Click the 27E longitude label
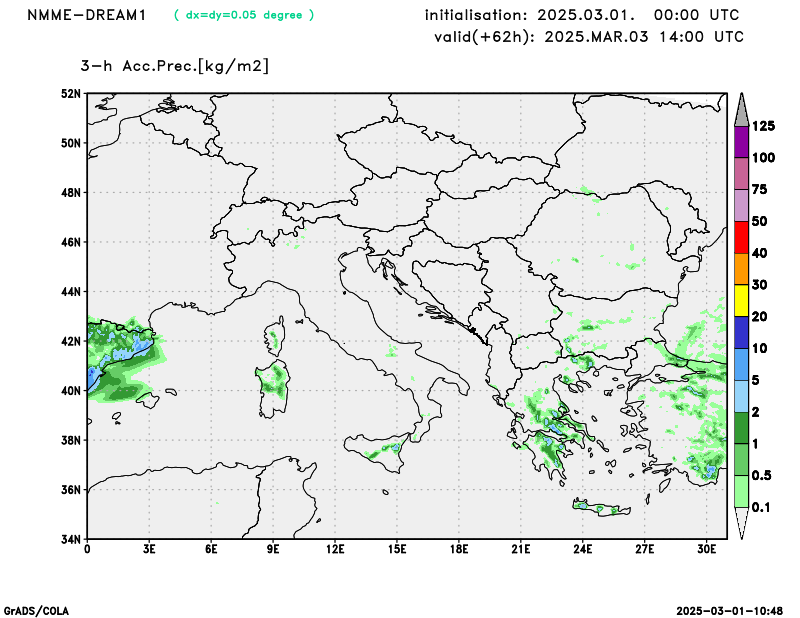Viewport: 800px width, 618px height. 645,550
